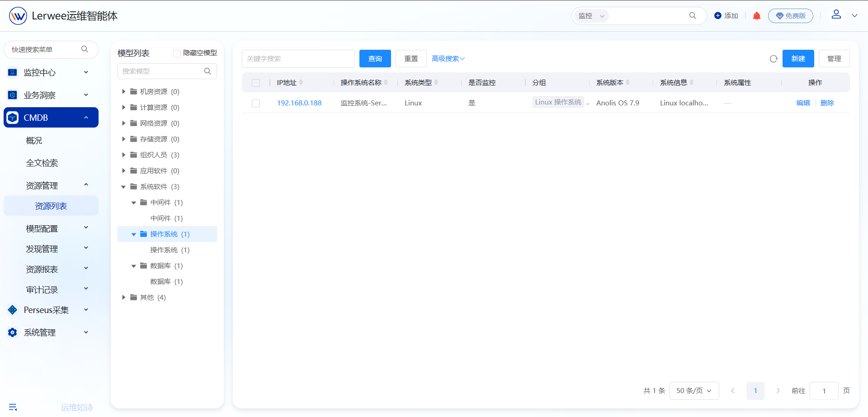
Task: Select the 数据库 (1) leaf model
Action: tap(166, 282)
